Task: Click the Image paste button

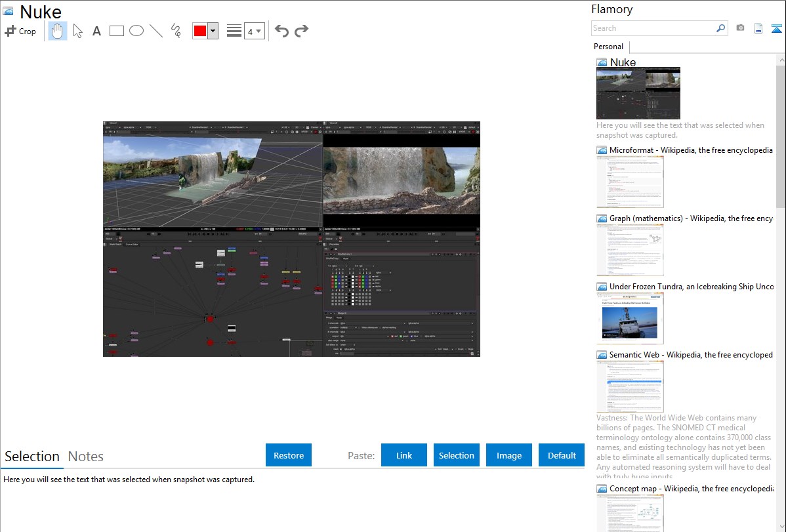Action: tap(508, 455)
